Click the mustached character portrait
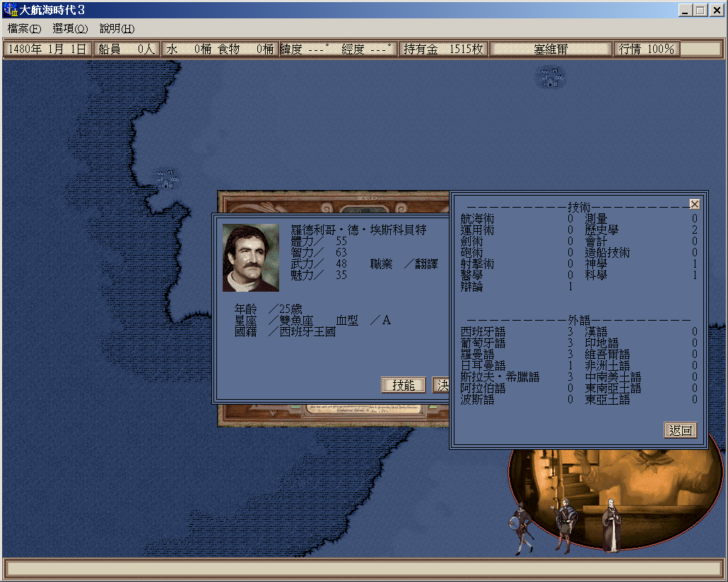728x582 pixels. pos(251,258)
